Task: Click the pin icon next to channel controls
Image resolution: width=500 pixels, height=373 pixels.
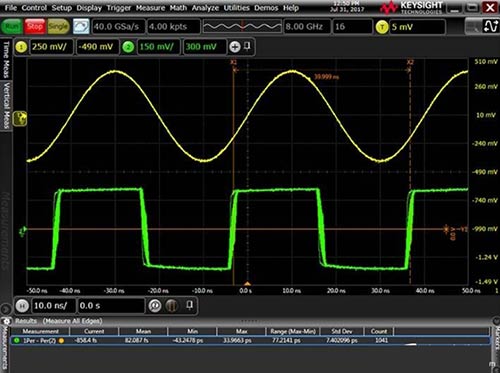Action: (247, 46)
